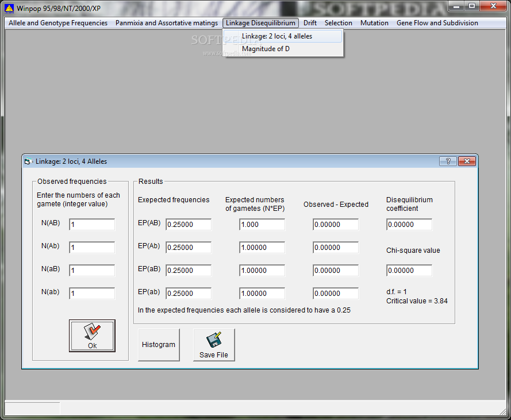Click the help question mark button in Linkage dialog

tap(448, 161)
